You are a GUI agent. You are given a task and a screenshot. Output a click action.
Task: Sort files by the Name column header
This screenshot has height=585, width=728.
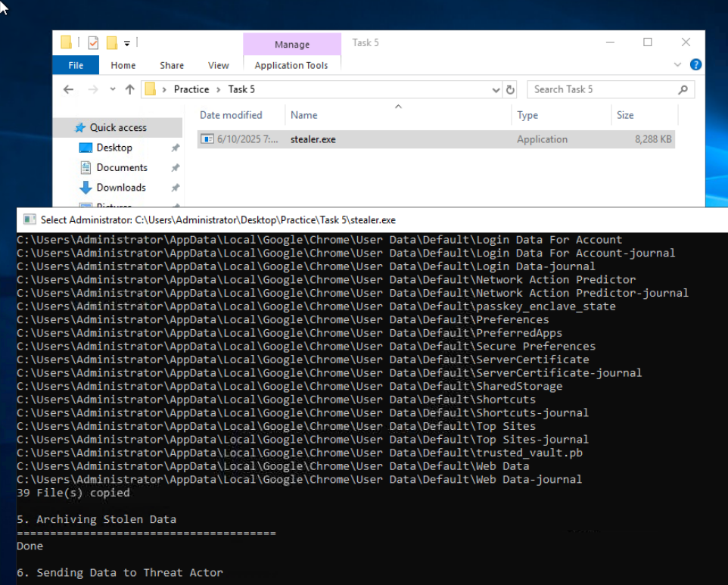pyautogui.click(x=304, y=115)
